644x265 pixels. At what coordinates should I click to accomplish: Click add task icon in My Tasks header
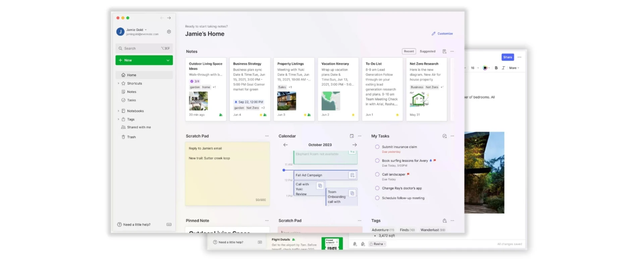444,136
